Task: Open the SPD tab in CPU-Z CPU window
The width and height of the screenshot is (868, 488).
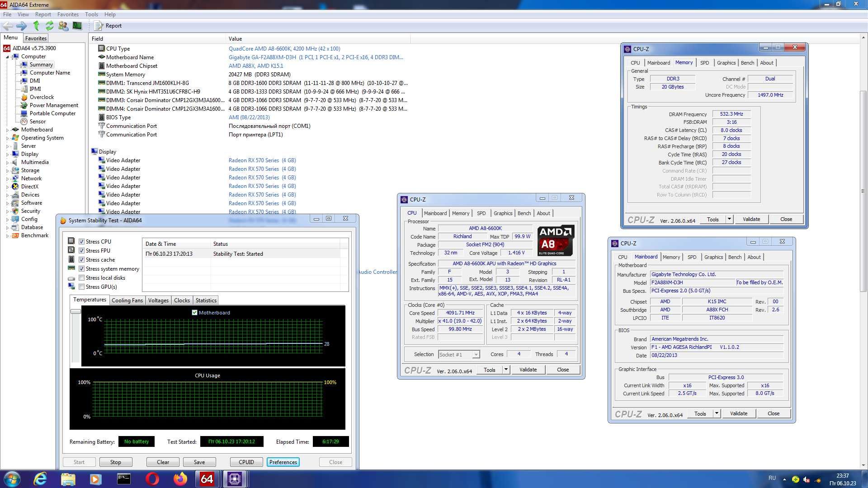Action: 481,213
